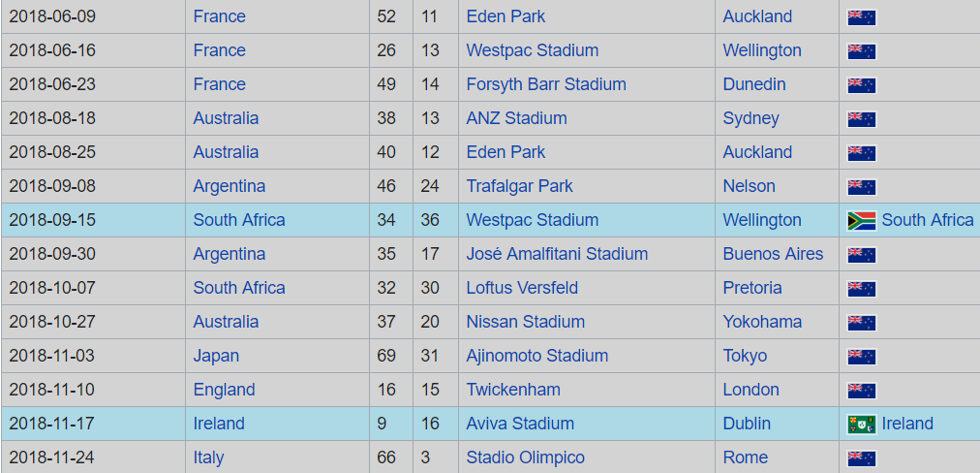Click New Zealand flag in Trafalgar Park row
980x473 pixels.
click(861, 186)
